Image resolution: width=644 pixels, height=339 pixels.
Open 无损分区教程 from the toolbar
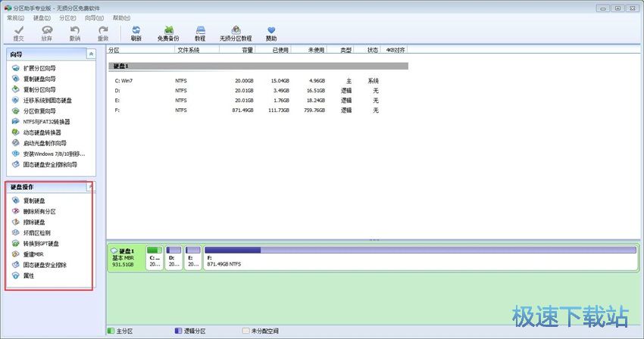coord(236,33)
